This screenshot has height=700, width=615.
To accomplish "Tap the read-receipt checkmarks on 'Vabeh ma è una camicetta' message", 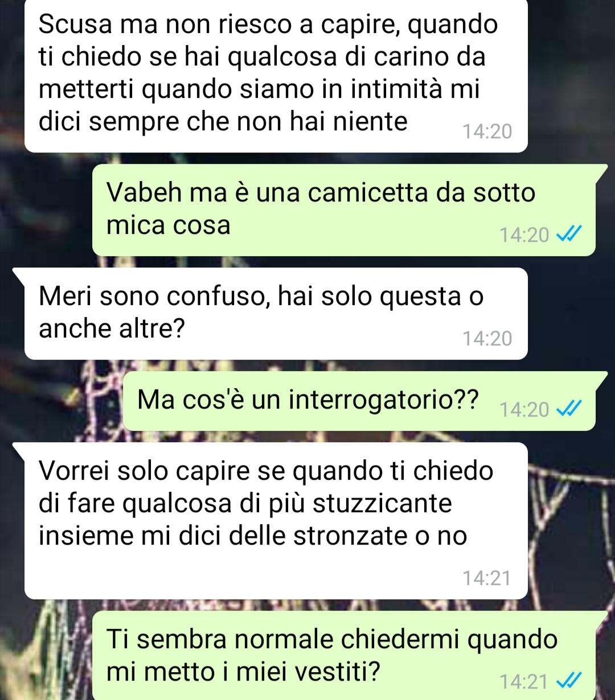I will pos(569,234).
